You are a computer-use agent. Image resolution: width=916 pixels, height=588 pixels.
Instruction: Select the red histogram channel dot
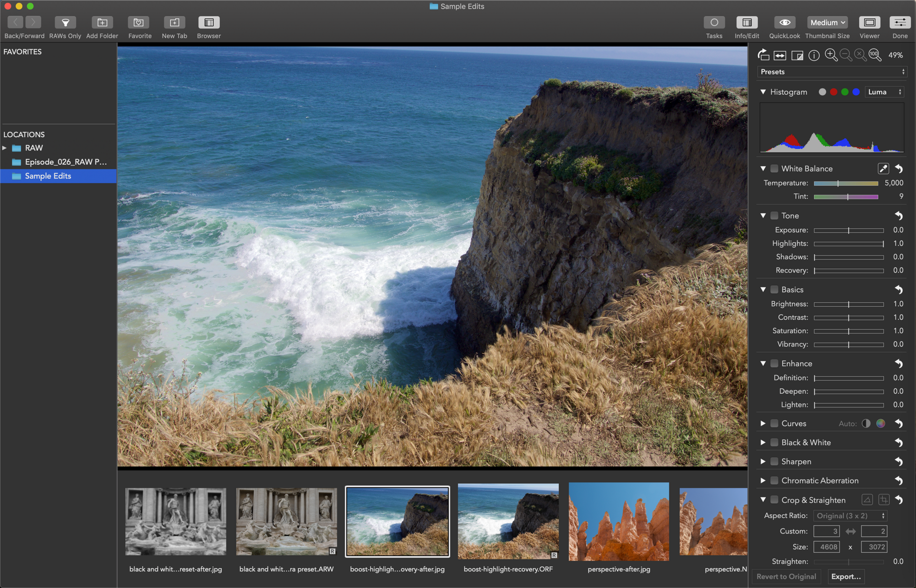(x=834, y=92)
